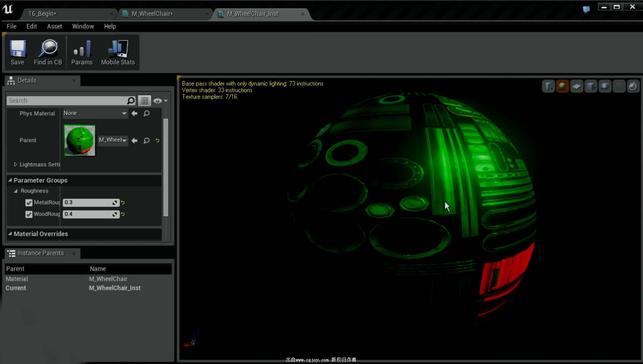Toggle property matrix grid view button

coord(144,100)
